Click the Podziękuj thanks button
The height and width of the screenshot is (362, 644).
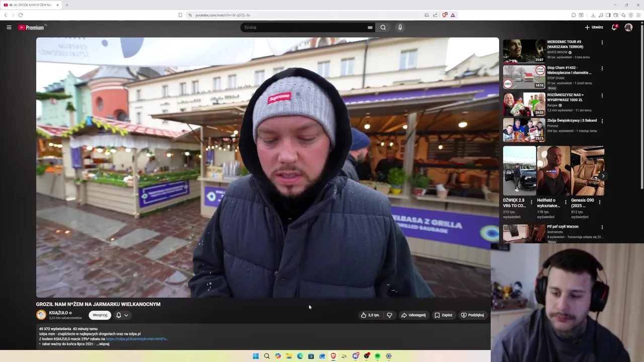coord(472,315)
